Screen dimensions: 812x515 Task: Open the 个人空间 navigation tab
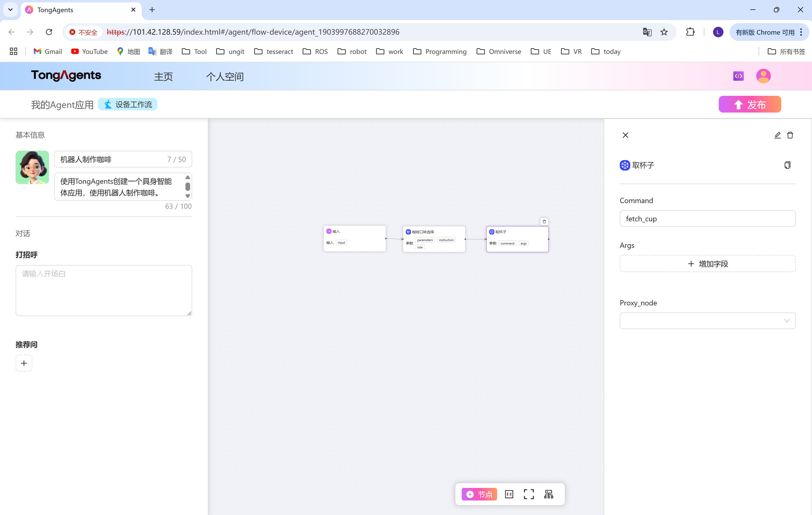pyautogui.click(x=224, y=77)
